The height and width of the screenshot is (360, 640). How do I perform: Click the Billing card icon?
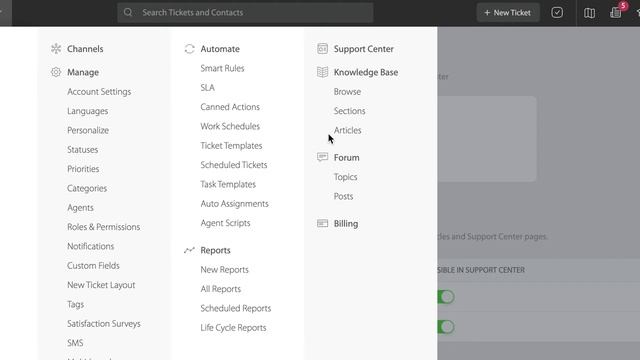322,223
